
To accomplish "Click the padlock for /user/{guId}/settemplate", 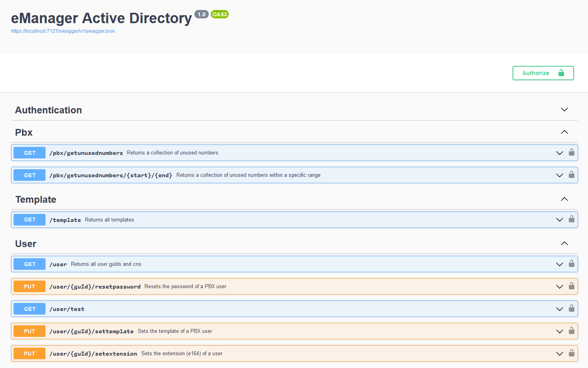I will point(571,331).
